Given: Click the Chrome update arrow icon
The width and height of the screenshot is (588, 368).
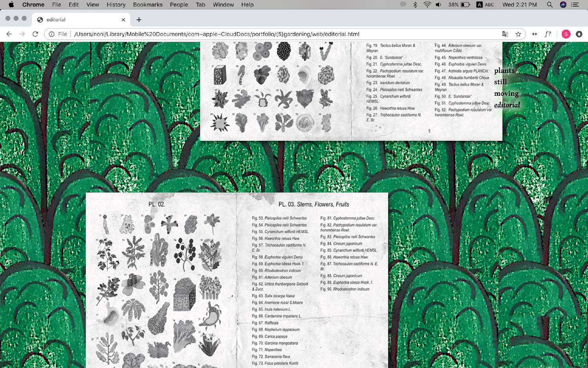Looking at the screenshot, I should click(579, 34).
